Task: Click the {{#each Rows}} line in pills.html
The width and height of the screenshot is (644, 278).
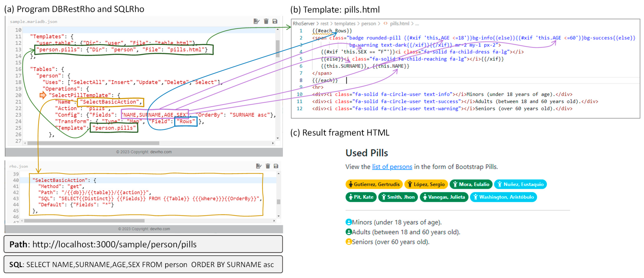Action: 332,31
